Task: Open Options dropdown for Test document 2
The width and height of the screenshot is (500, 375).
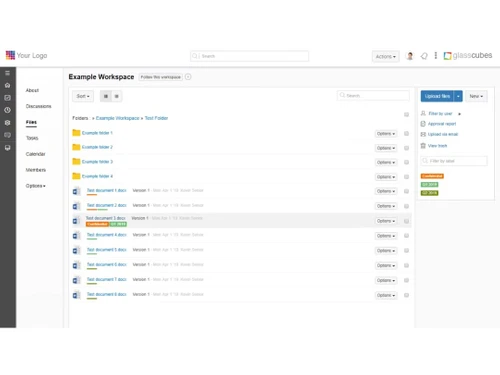Action: click(386, 206)
